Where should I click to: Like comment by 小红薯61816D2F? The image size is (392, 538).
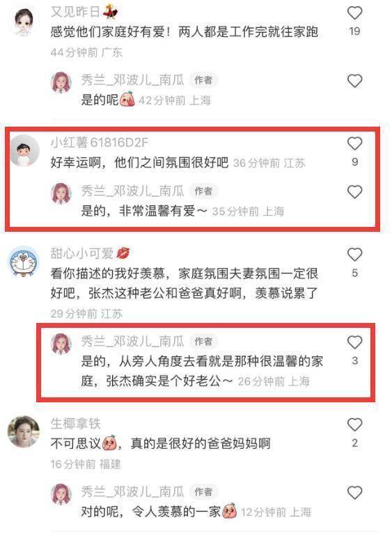pyautogui.click(x=354, y=143)
